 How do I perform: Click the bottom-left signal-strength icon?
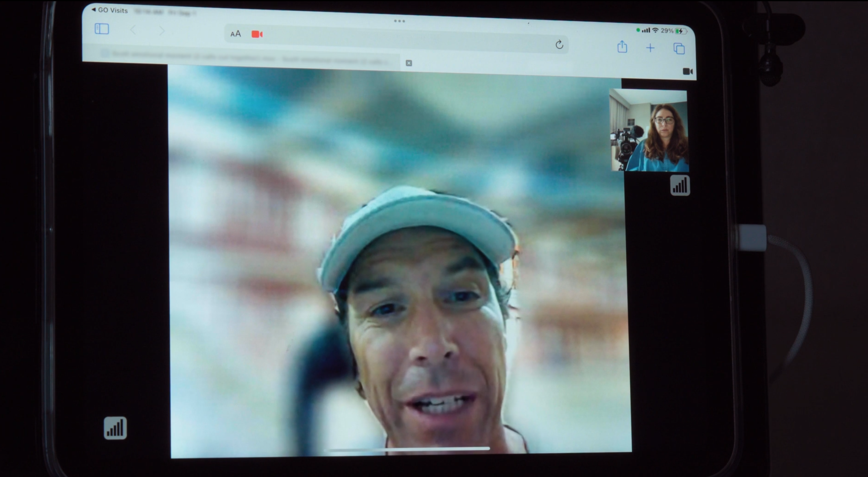click(115, 428)
